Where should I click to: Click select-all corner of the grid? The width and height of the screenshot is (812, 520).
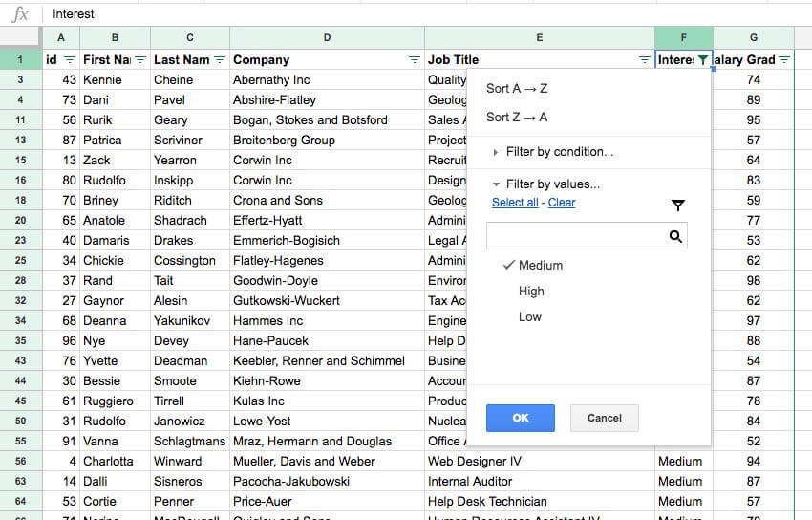point(20,38)
